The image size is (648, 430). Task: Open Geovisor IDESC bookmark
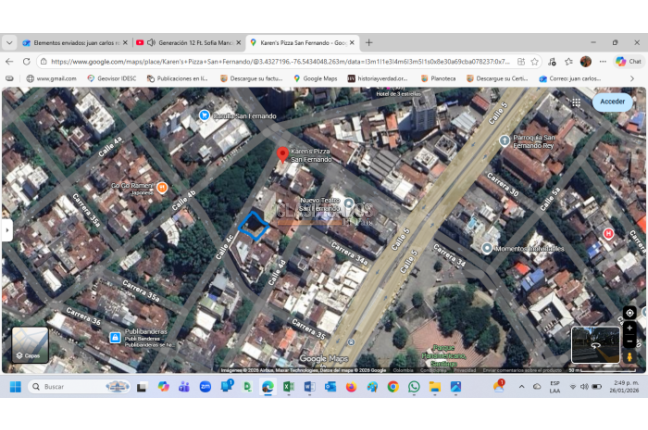pyautogui.click(x=112, y=79)
